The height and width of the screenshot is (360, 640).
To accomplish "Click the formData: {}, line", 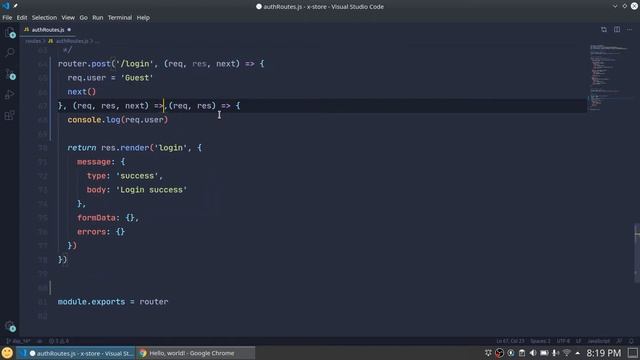I will pos(108,218).
